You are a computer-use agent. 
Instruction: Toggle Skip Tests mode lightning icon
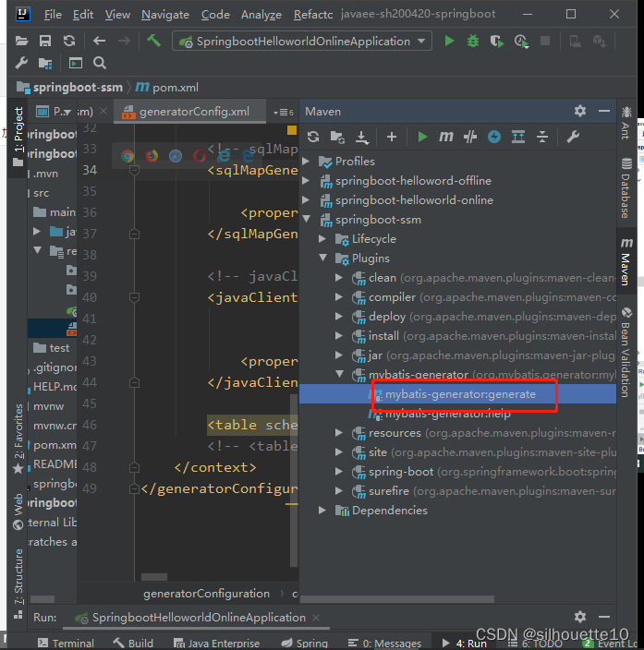pyautogui.click(x=493, y=137)
